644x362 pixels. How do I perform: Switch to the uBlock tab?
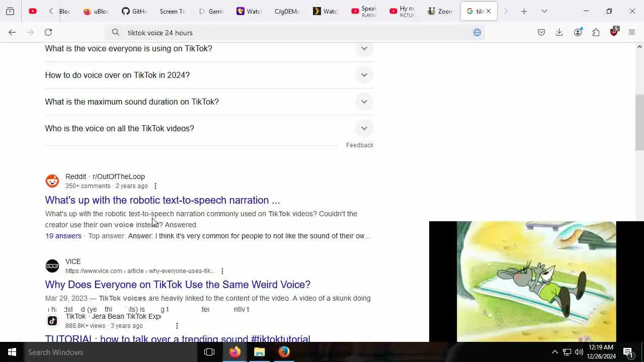pyautogui.click(x=96, y=11)
